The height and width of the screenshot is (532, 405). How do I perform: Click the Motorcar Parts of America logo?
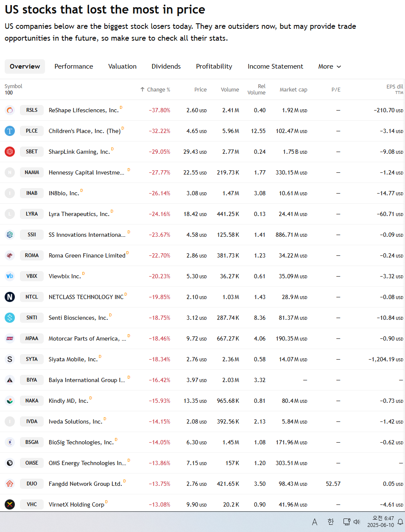pyautogui.click(x=10, y=338)
